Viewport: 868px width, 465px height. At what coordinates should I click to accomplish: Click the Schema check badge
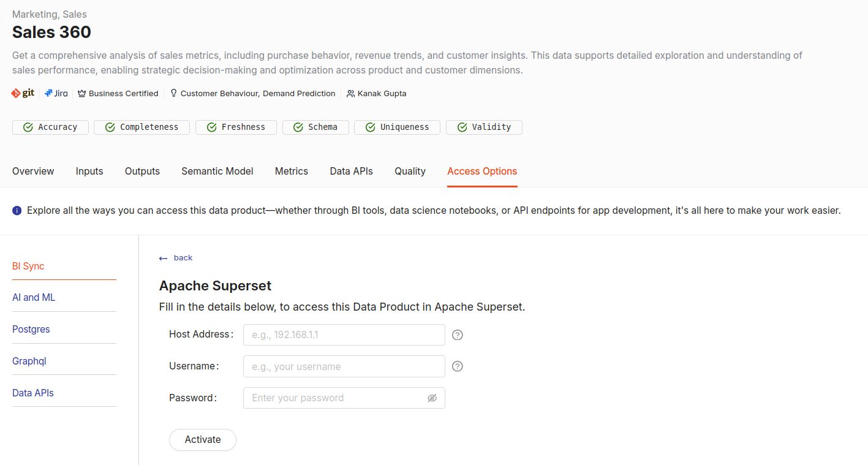click(315, 127)
